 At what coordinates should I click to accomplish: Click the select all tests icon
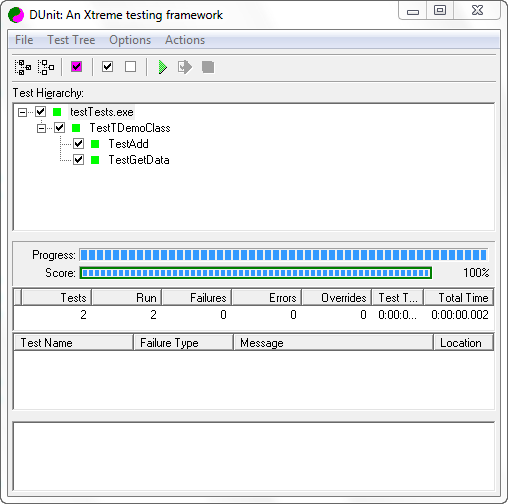click(x=107, y=67)
